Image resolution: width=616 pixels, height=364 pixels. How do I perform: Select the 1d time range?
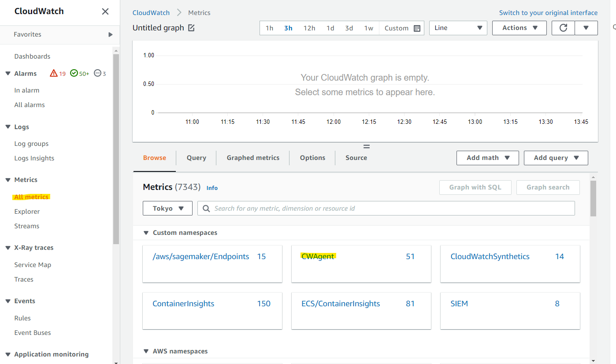[x=330, y=28]
